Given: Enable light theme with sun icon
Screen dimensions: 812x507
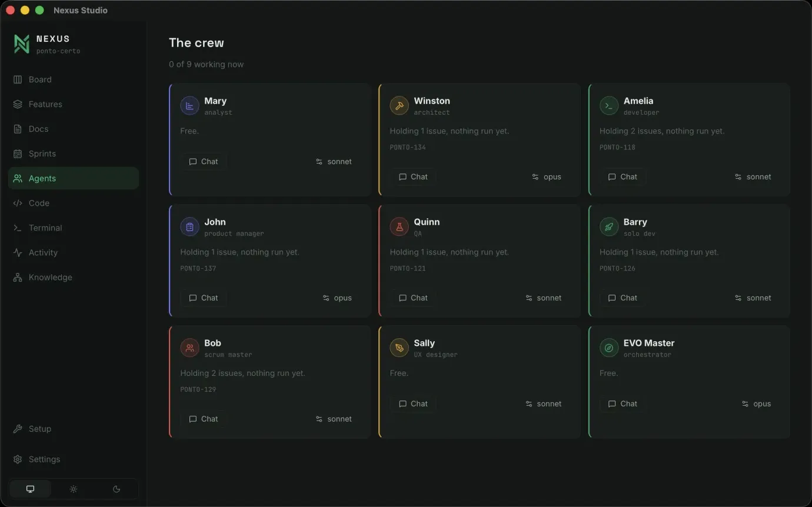Looking at the screenshot, I should coord(74,489).
